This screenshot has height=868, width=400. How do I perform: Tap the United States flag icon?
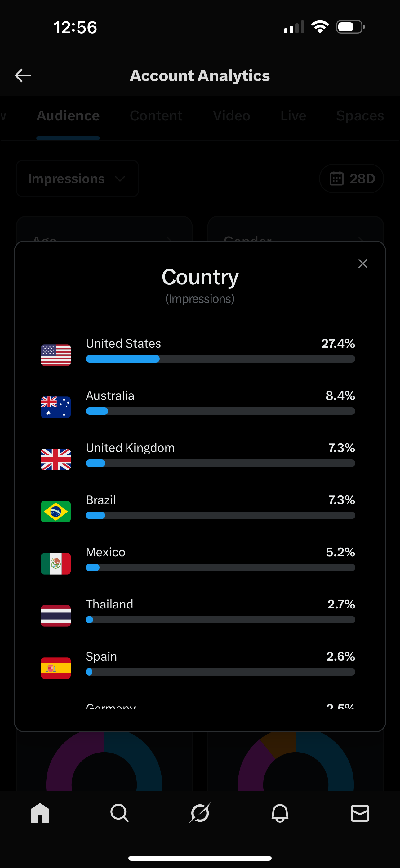(x=56, y=355)
